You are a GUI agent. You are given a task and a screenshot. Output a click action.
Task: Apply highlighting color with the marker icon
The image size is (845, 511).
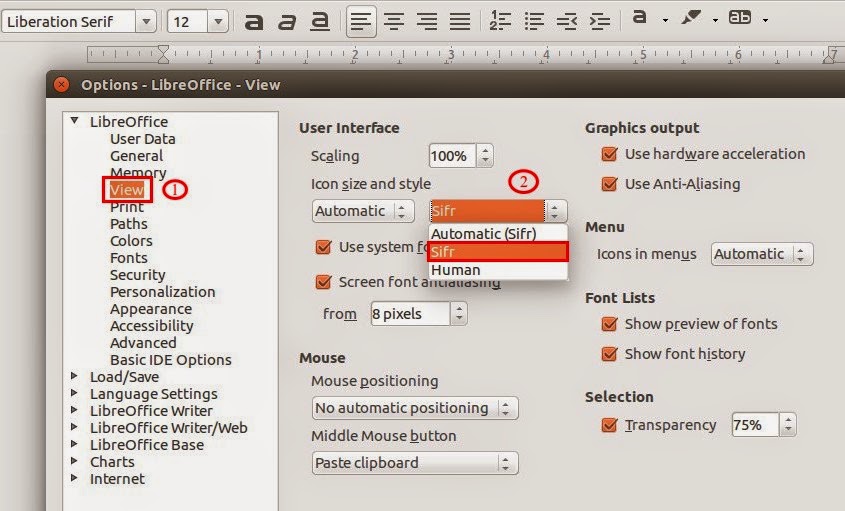click(690, 18)
